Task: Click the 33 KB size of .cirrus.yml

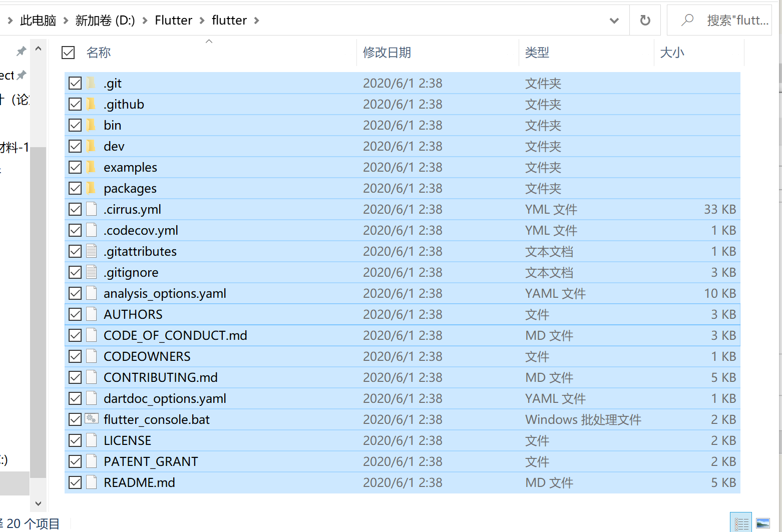Action: pos(720,209)
